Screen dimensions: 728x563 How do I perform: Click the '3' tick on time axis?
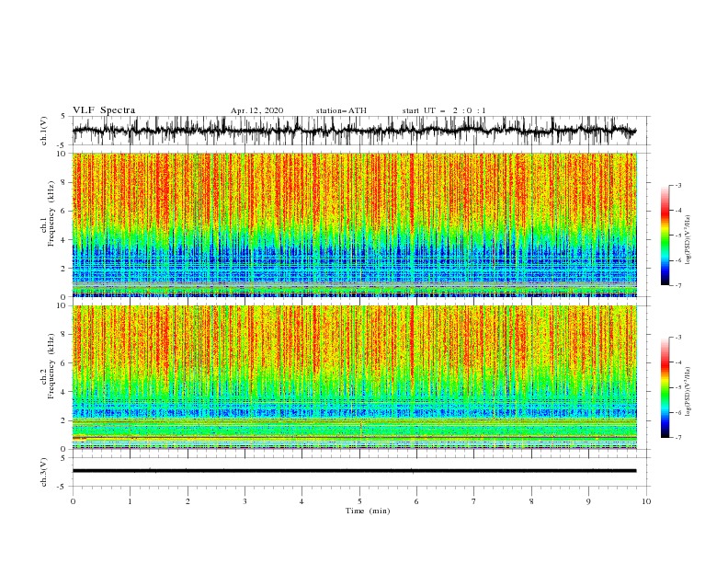(245, 501)
